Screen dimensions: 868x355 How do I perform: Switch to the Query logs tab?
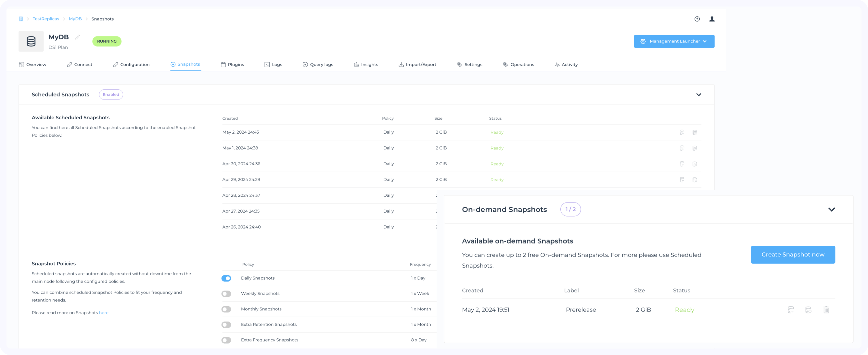318,64
